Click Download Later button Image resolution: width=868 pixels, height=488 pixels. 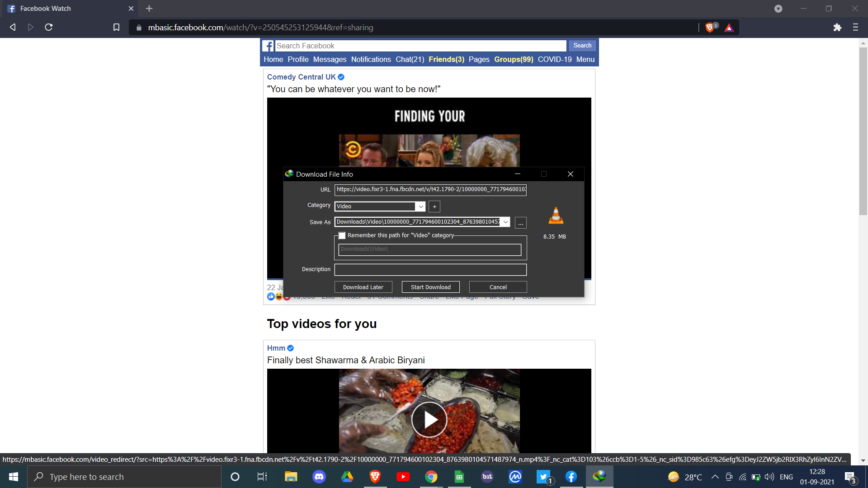(363, 287)
